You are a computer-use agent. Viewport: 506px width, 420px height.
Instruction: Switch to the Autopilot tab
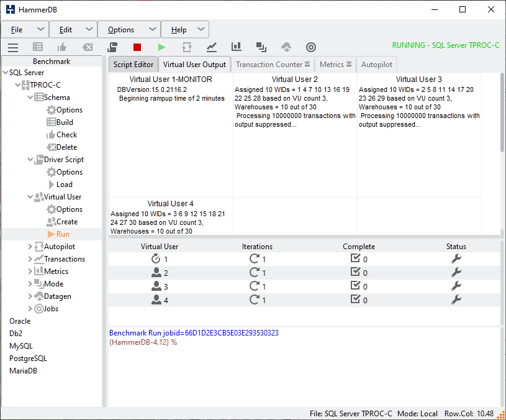click(377, 65)
